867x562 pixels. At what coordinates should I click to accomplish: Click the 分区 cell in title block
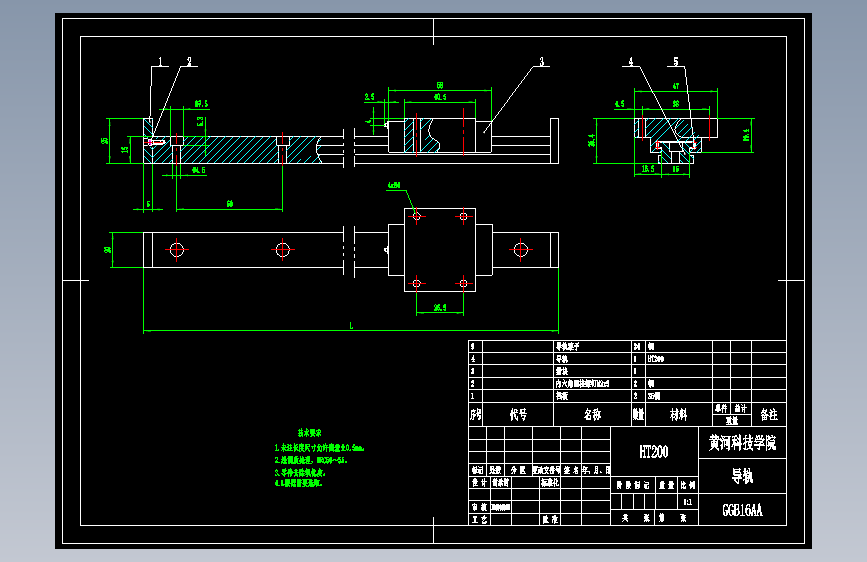518,470
